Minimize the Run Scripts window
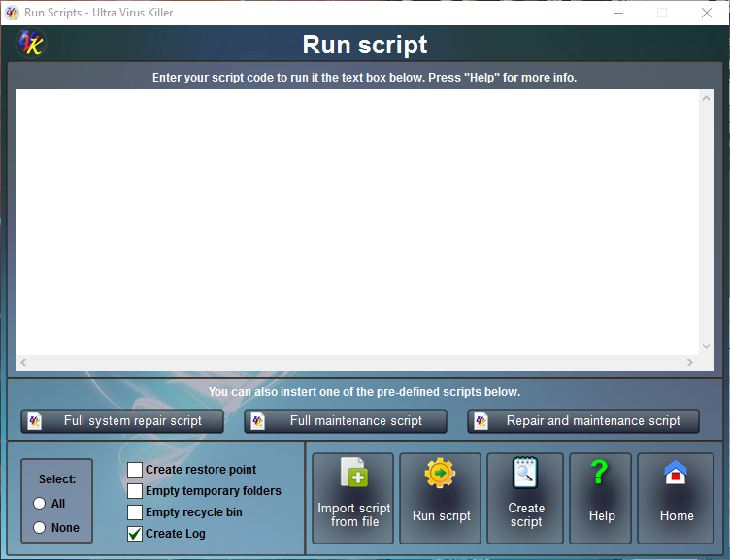Image resolution: width=730 pixels, height=560 pixels. tap(618, 13)
